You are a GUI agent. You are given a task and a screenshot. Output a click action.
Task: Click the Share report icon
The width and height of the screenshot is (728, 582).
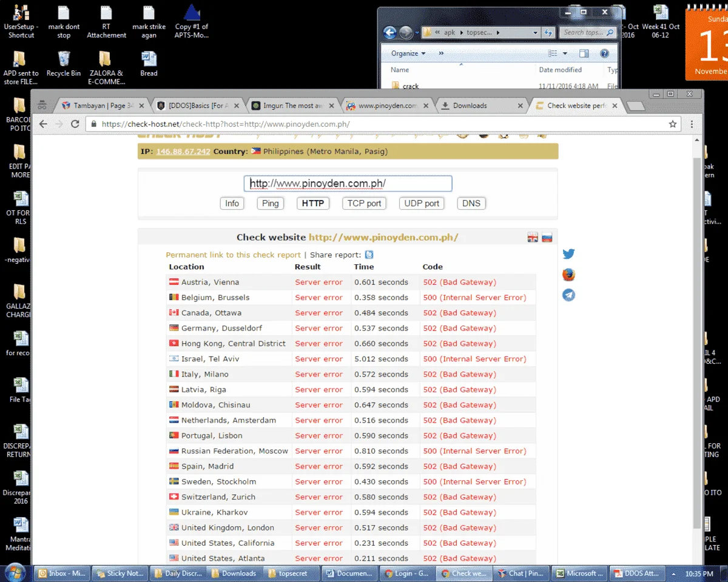pos(369,255)
